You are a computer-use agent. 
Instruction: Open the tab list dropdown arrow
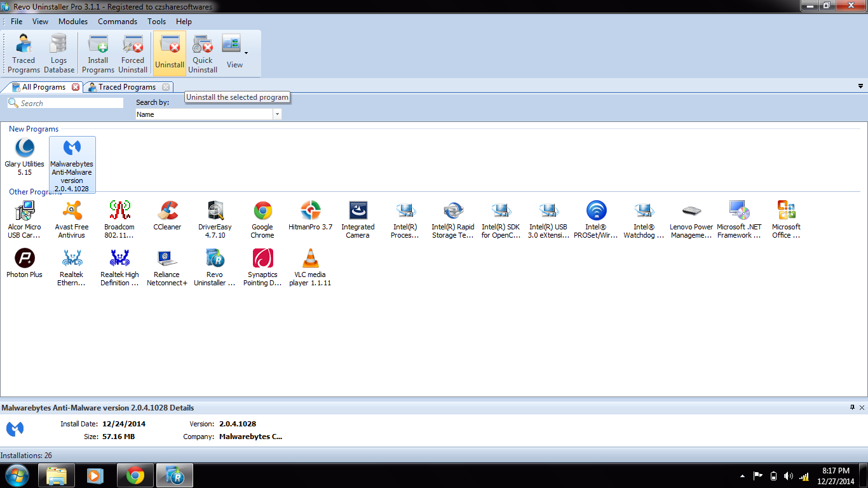(860, 86)
